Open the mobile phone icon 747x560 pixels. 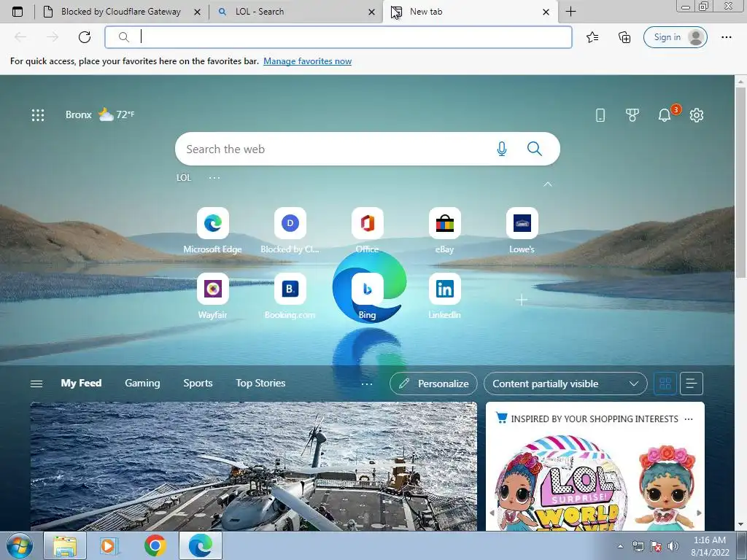coord(600,114)
